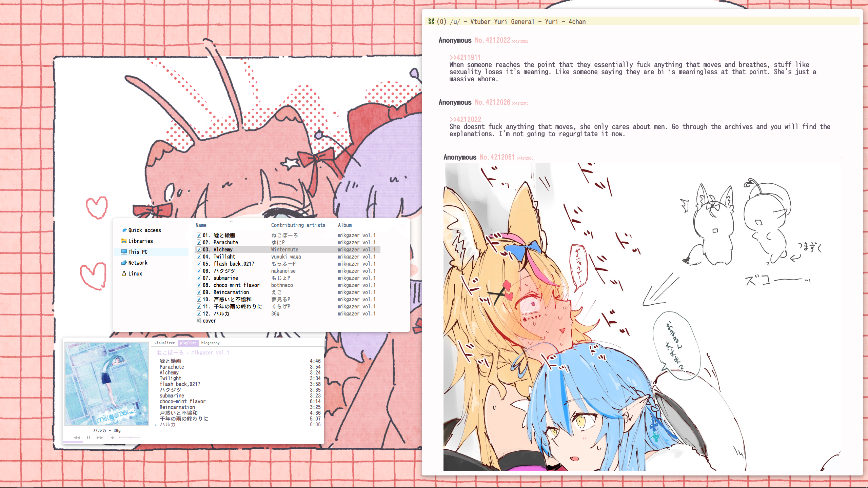Open Libraries in file explorer sidebar

click(x=140, y=241)
